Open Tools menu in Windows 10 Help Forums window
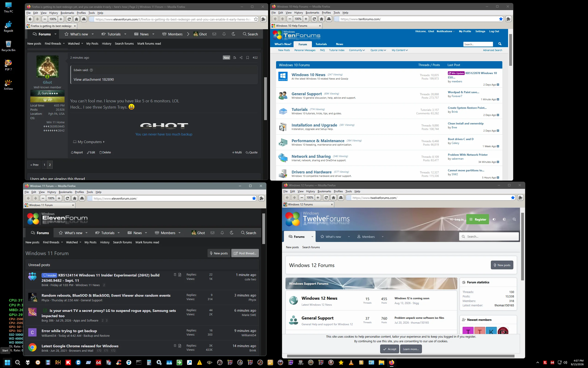This screenshot has width=588, height=368. click(336, 13)
